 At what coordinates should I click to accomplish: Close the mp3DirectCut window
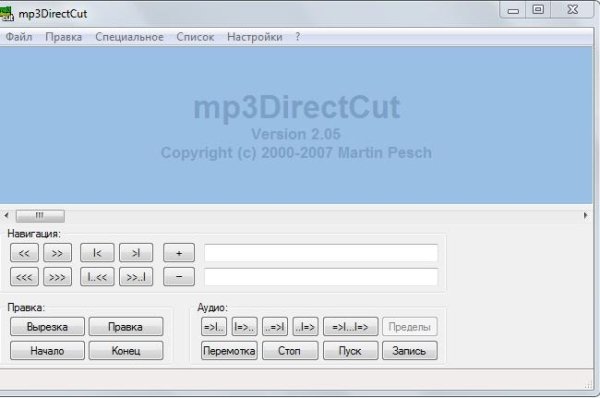coord(572,10)
